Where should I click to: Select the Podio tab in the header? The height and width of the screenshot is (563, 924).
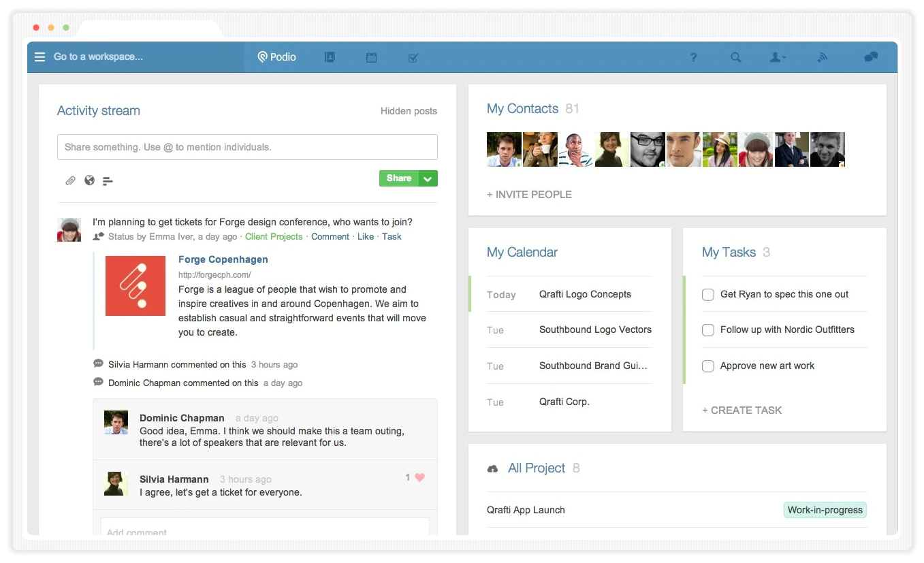pyautogui.click(x=277, y=57)
